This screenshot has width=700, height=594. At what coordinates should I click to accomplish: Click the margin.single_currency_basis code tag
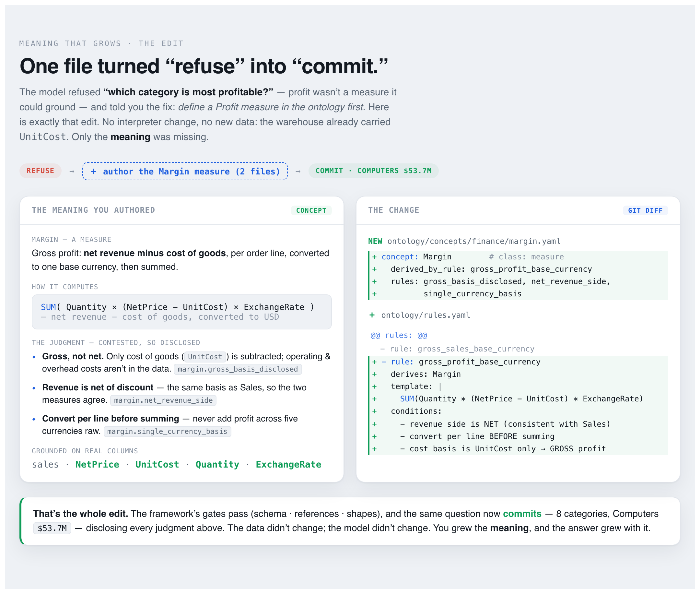167,431
